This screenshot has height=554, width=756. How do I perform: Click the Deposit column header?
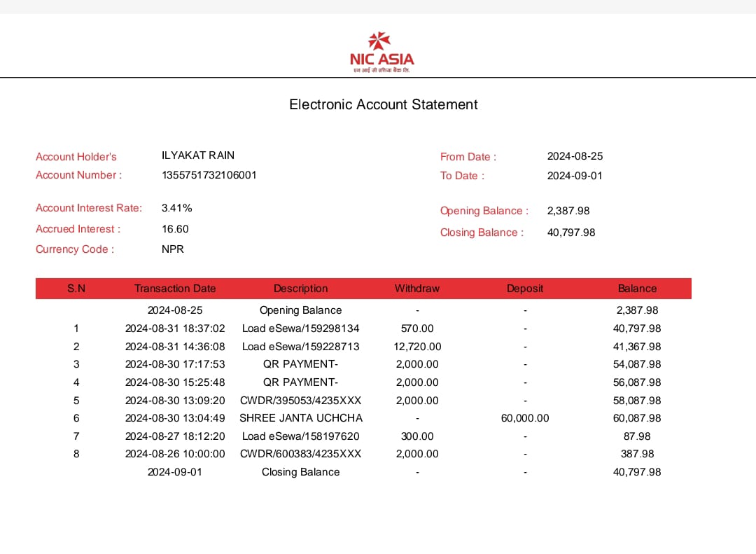pyautogui.click(x=525, y=289)
